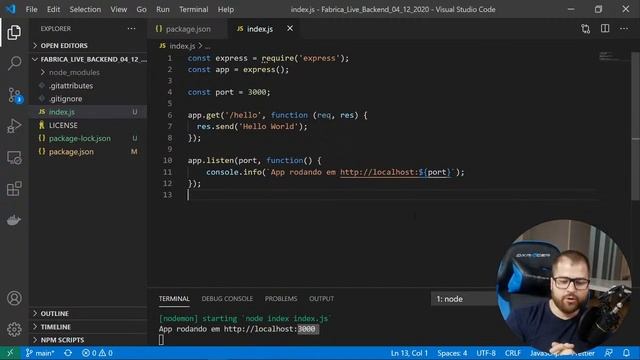640x360 pixels.
Task: Open editor more actions ellipsis
Action: (624, 29)
